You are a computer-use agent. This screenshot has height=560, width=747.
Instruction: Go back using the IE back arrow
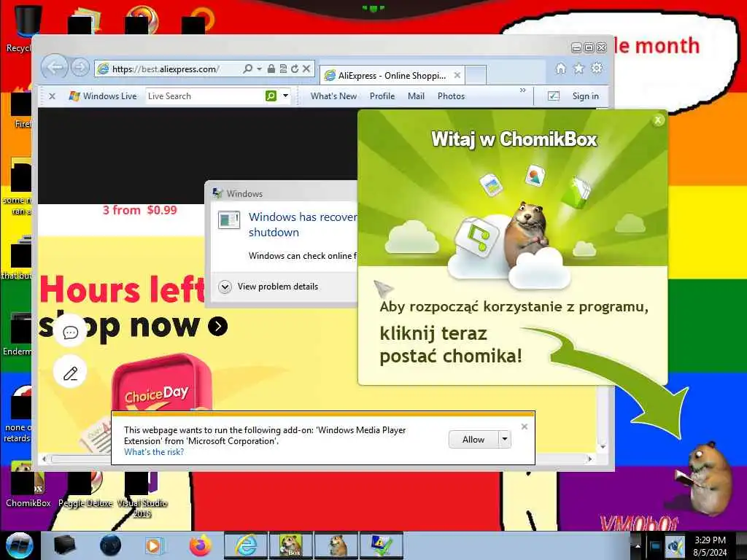tap(54, 67)
